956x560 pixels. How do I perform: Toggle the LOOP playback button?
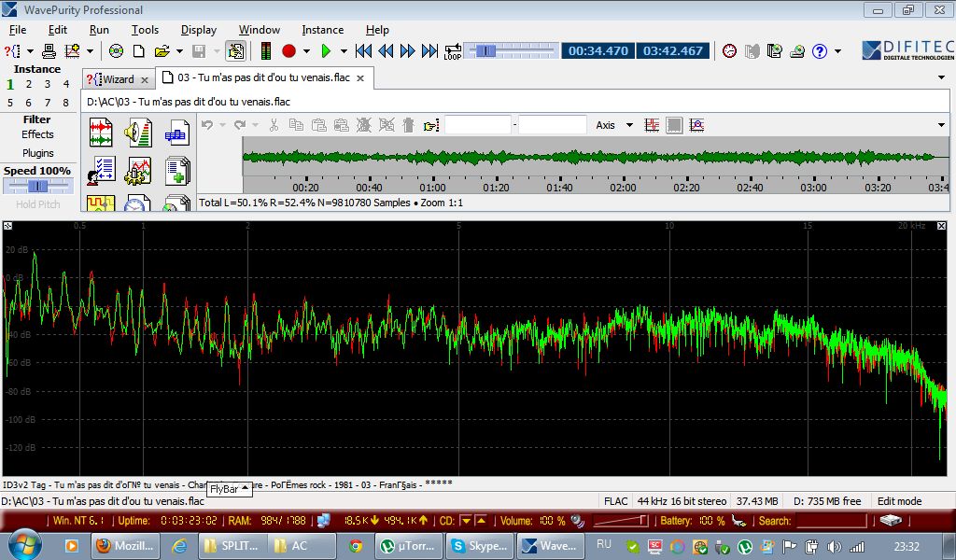tap(453, 51)
